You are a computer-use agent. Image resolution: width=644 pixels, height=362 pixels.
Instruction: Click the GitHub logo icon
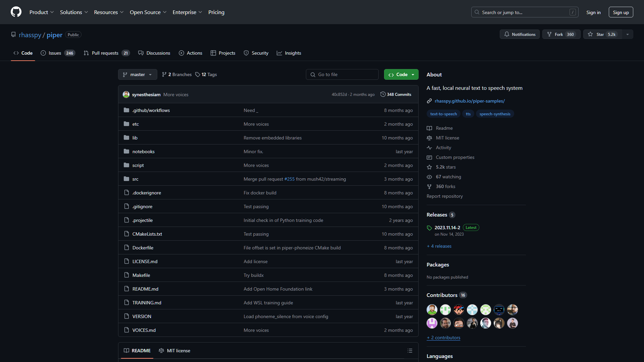(16, 12)
